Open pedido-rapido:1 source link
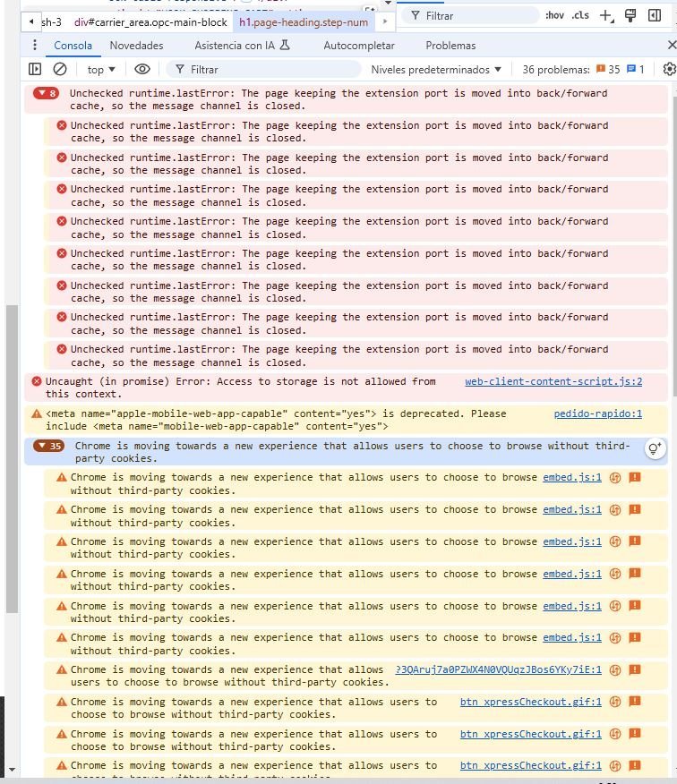This screenshot has height=784, width=677. [597, 414]
